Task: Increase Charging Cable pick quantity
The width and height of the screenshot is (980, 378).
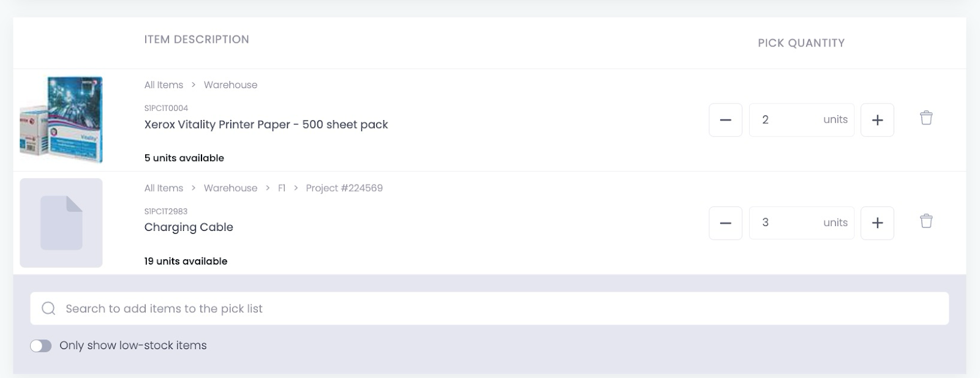Action: pyautogui.click(x=877, y=222)
